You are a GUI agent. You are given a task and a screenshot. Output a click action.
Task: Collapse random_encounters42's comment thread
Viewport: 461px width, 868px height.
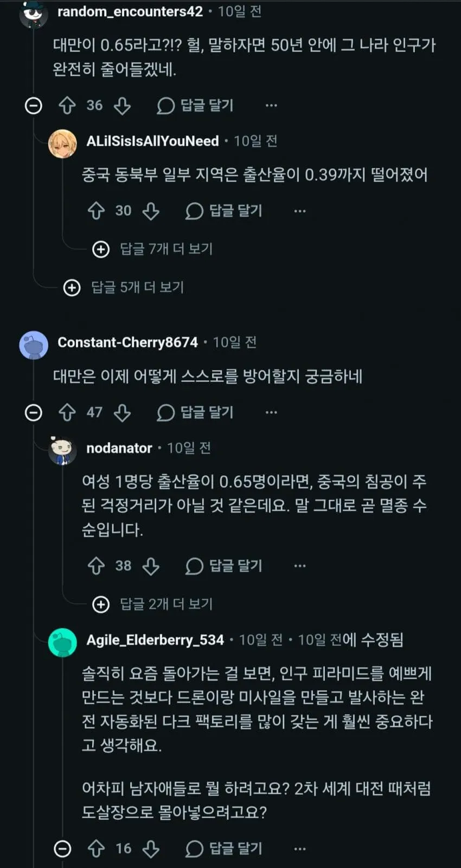click(34, 106)
